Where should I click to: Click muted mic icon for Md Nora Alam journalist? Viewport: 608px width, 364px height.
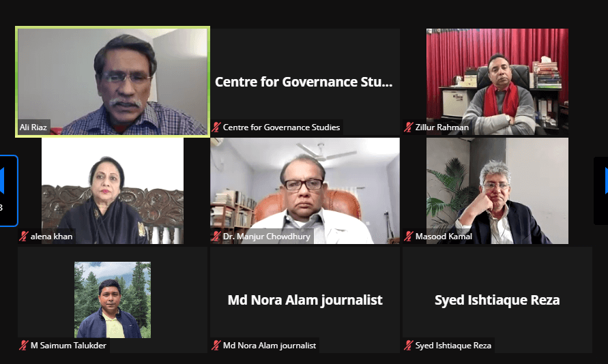(x=216, y=346)
